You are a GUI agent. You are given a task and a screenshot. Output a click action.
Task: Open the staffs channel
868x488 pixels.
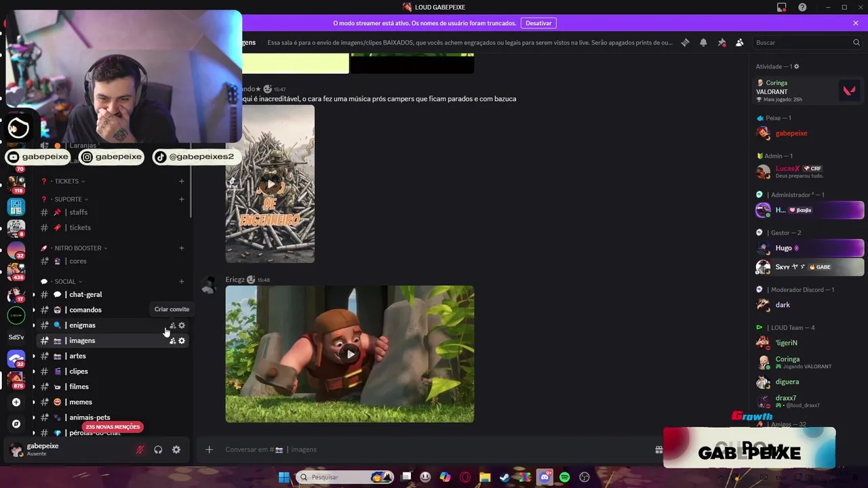click(112, 212)
